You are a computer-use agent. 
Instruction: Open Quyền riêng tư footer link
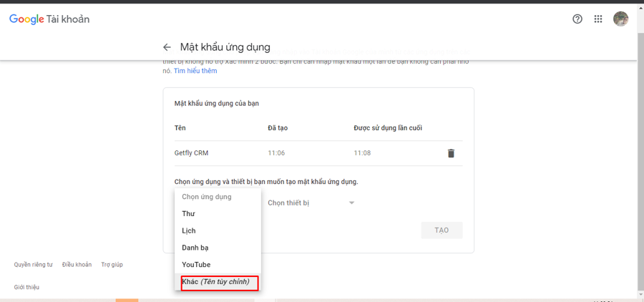tap(33, 265)
